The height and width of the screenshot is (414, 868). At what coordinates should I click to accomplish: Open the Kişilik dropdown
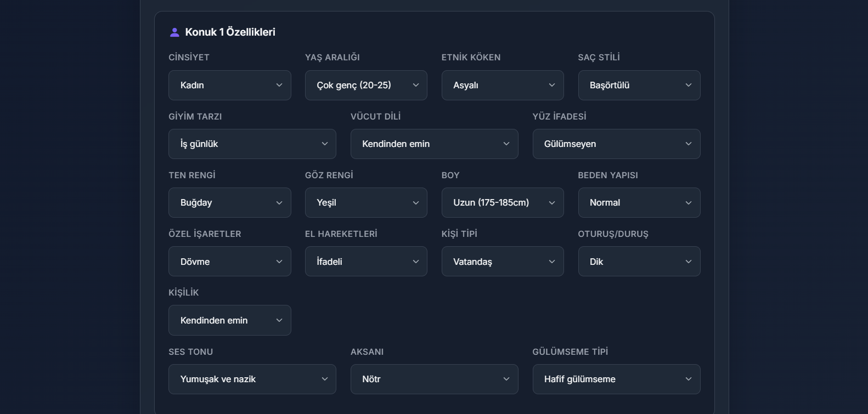pyautogui.click(x=229, y=320)
